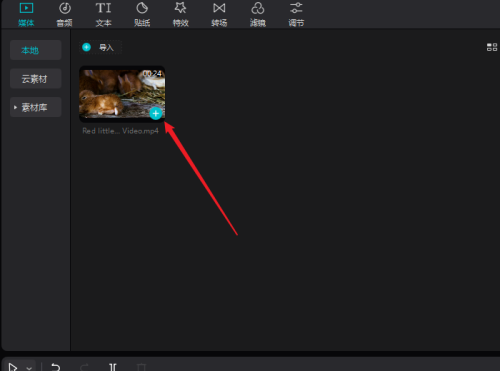Switch to the 贴纸 stickers tab
500x371 pixels.
pos(142,14)
